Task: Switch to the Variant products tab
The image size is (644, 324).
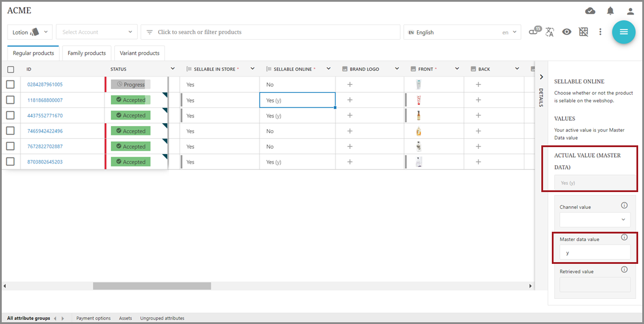Action: click(139, 53)
